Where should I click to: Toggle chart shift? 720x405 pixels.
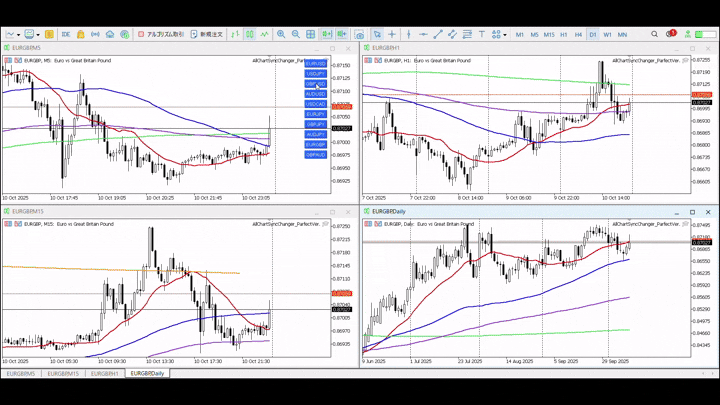tap(342, 34)
